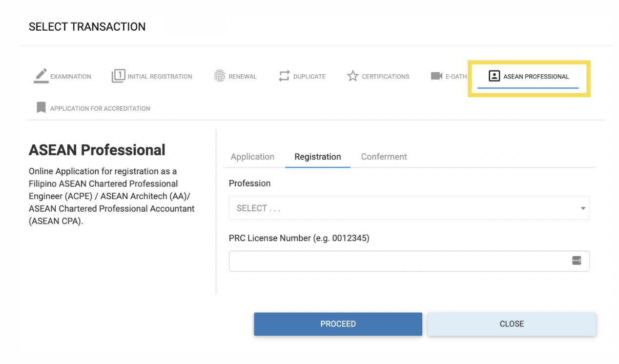The height and width of the screenshot is (364, 619).
Task: Open the Profession selection list
Action: (x=409, y=207)
